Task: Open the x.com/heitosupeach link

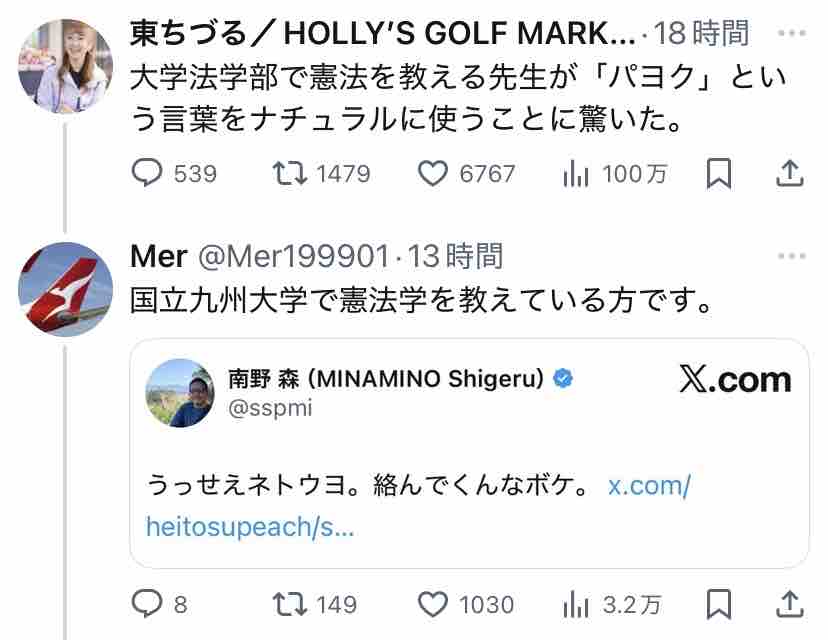Action: pos(649,487)
